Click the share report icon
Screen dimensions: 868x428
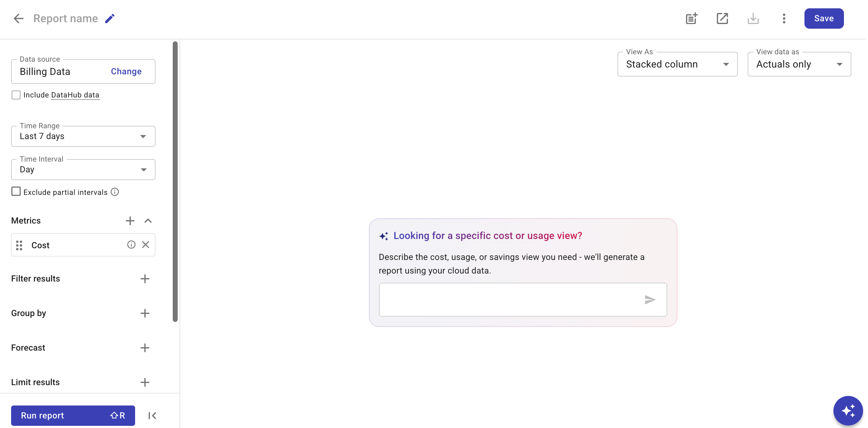[x=722, y=19]
